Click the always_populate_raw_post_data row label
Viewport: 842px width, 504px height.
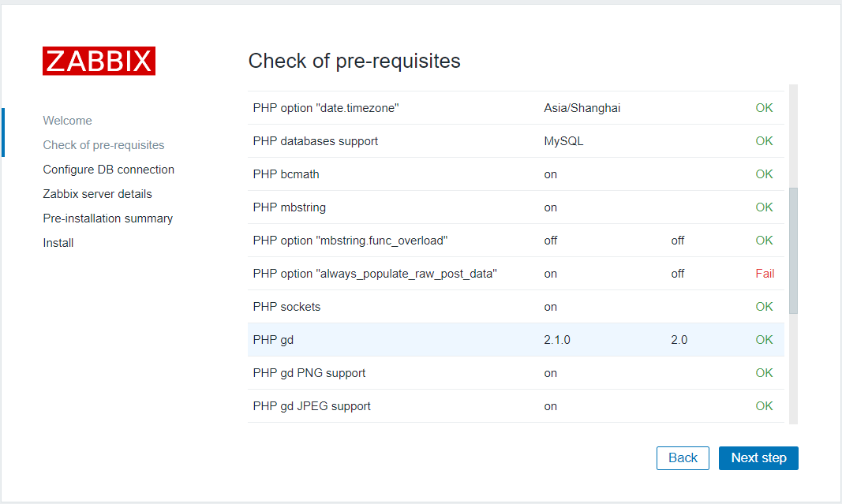(374, 274)
